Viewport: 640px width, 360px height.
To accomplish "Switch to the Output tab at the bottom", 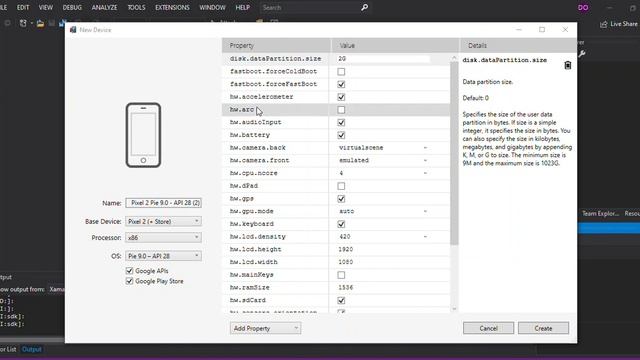I will (x=31, y=349).
